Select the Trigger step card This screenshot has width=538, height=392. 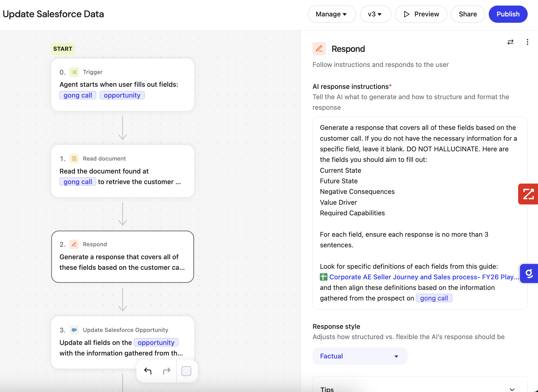pos(123,85)
